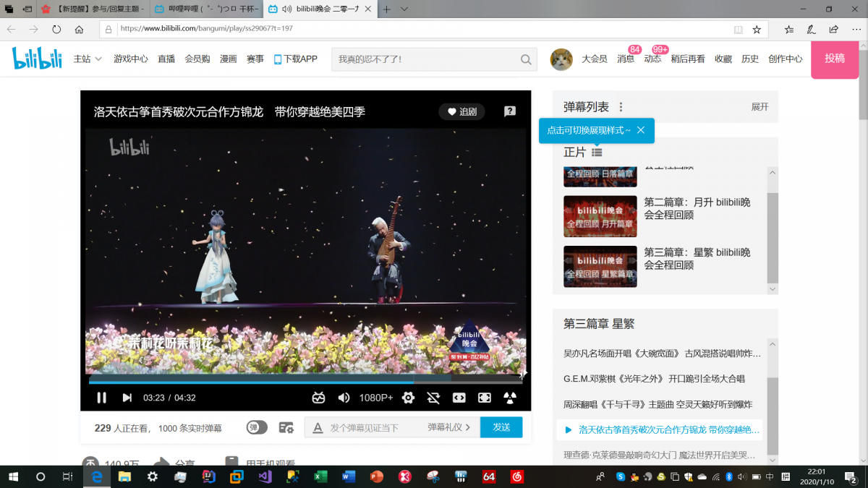Skip to the next episode
This screenshot has height=488, width=868.
(127, 398)
